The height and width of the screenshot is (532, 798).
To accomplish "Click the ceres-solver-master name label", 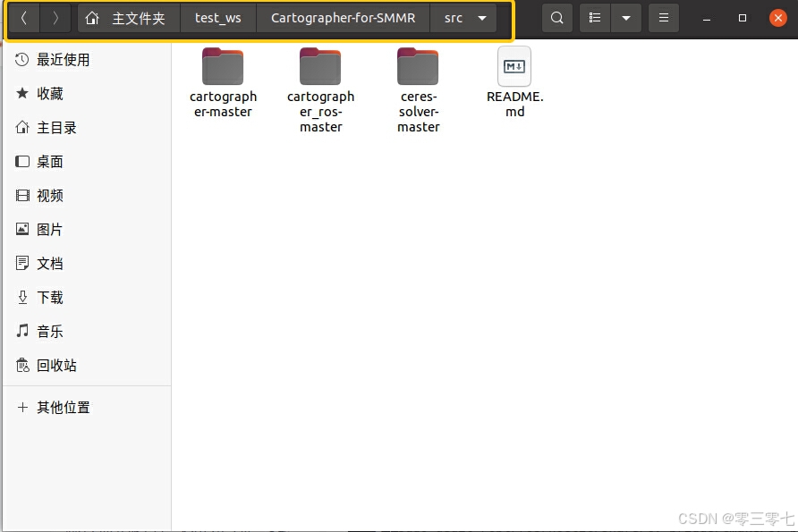I will pos(419,112).
